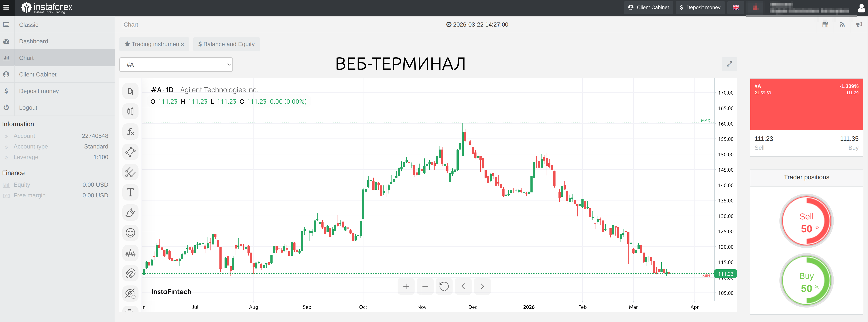Expand the chart to fullscreen
The height and width of the screenshot is (322, 868).
pos(729,64)
